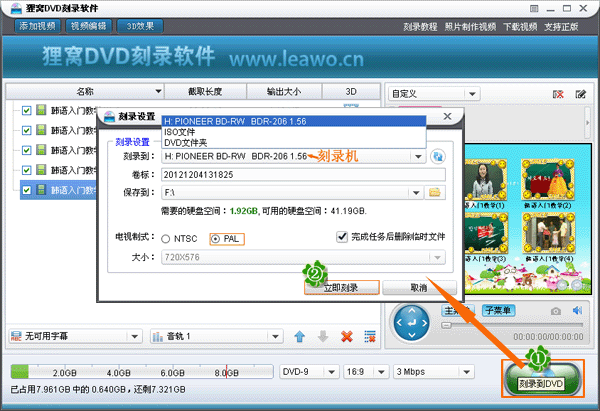Toggle checkbox of the highlighted fifth video row
Viewport: 600px width, 411px height.
click(26, 190)
